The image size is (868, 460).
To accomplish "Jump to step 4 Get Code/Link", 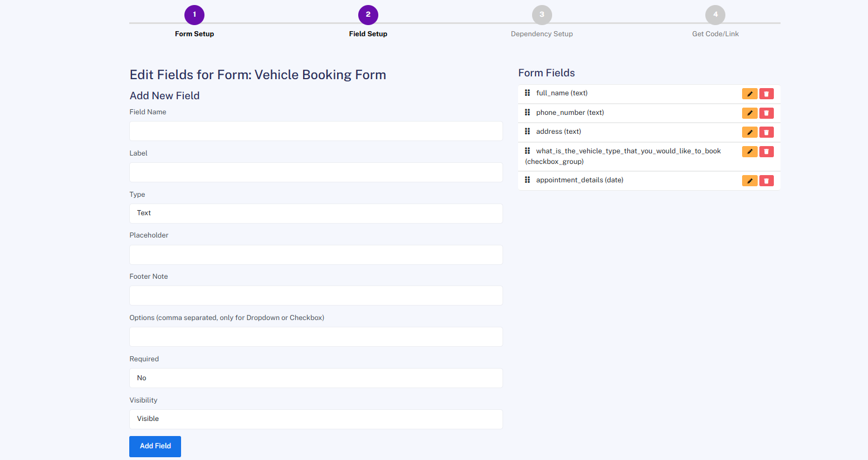I will coord(715,16).
